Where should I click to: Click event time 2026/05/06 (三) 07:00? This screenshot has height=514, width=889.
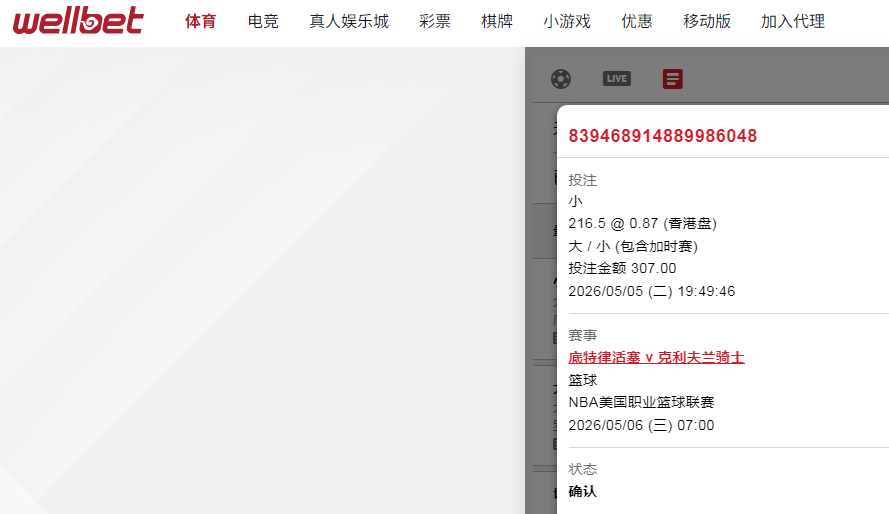641,425
